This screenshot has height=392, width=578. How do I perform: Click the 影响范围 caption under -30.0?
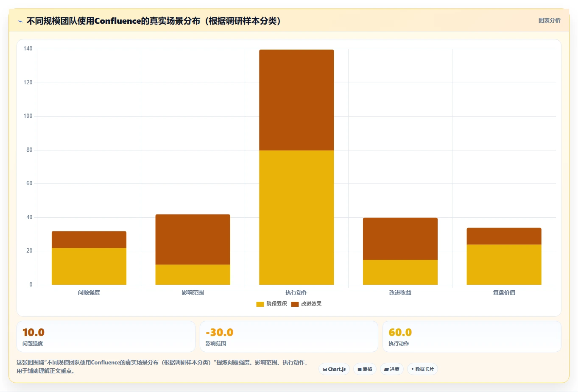(x=216, y=344)
